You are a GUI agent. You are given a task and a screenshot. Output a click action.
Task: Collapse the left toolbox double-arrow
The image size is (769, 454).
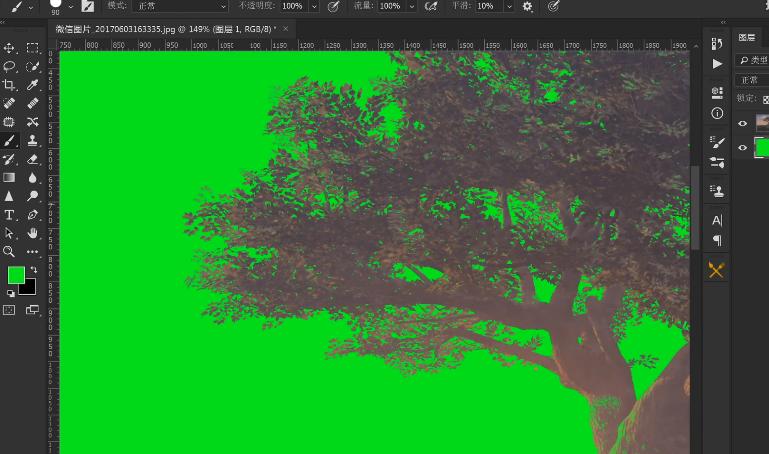(3, 22)
